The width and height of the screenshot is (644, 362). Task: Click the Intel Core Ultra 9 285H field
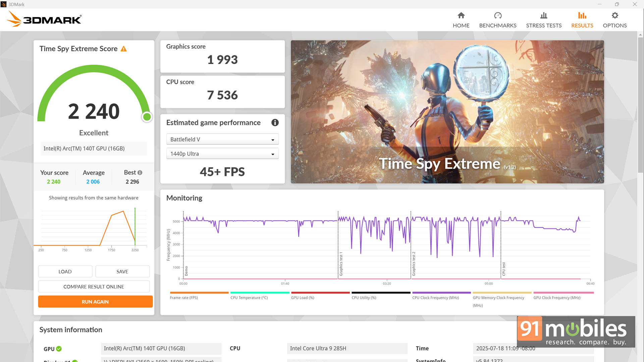[347, 348]
